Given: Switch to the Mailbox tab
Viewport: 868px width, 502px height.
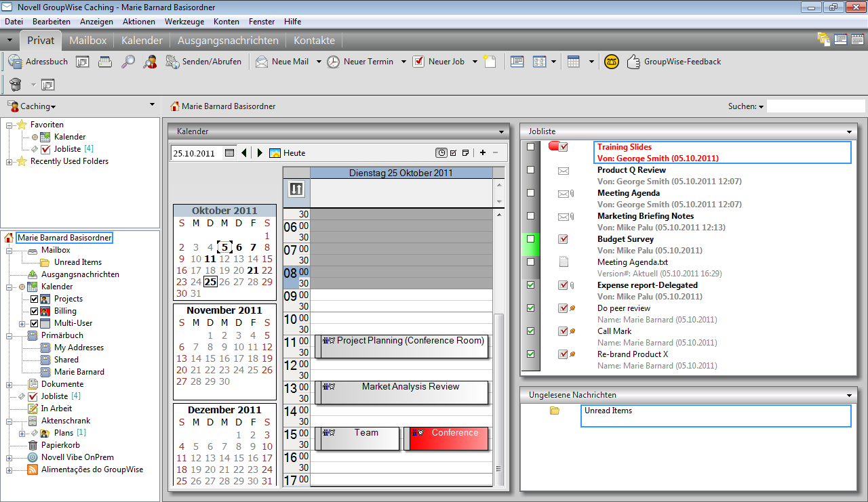Looking at the screenshot, I should coord(88,41).
